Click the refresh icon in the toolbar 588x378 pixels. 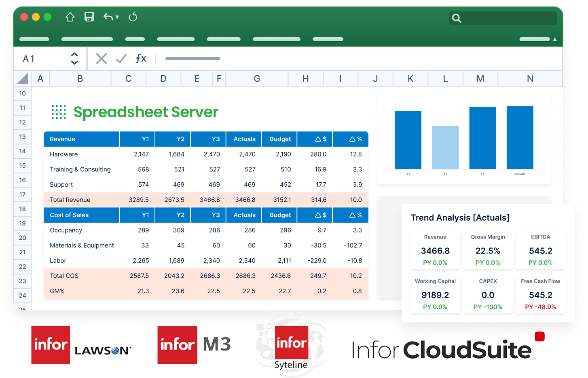click(133, 17)
